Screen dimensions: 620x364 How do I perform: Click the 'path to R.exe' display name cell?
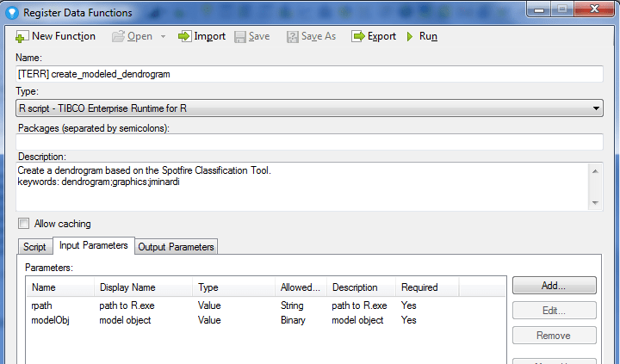127,305
